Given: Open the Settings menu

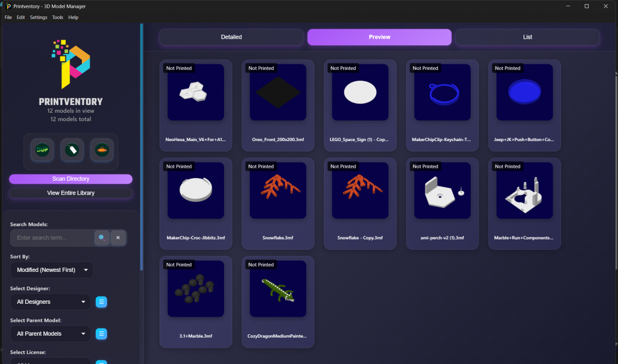Looking at the screenshot, I should [39, 18].
